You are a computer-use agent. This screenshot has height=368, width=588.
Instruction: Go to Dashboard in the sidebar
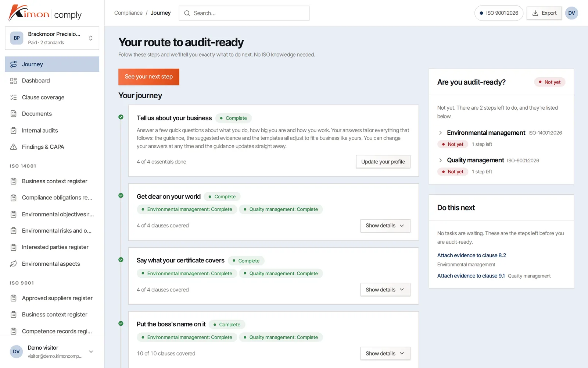[x=52, y=81]
